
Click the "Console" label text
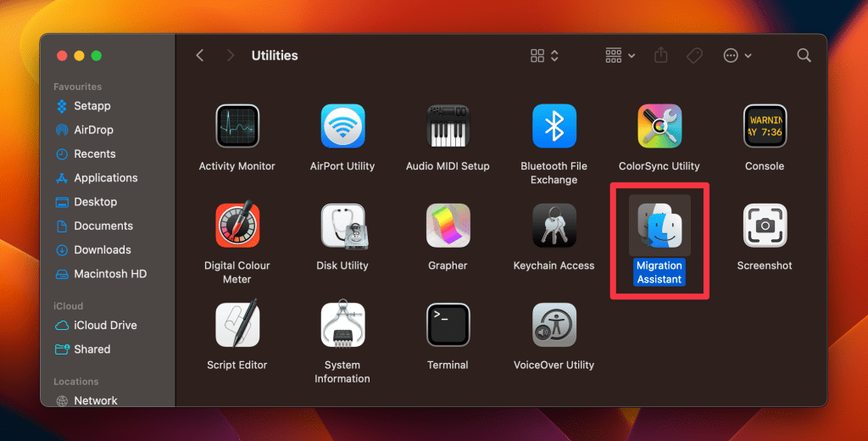point(765,165)
